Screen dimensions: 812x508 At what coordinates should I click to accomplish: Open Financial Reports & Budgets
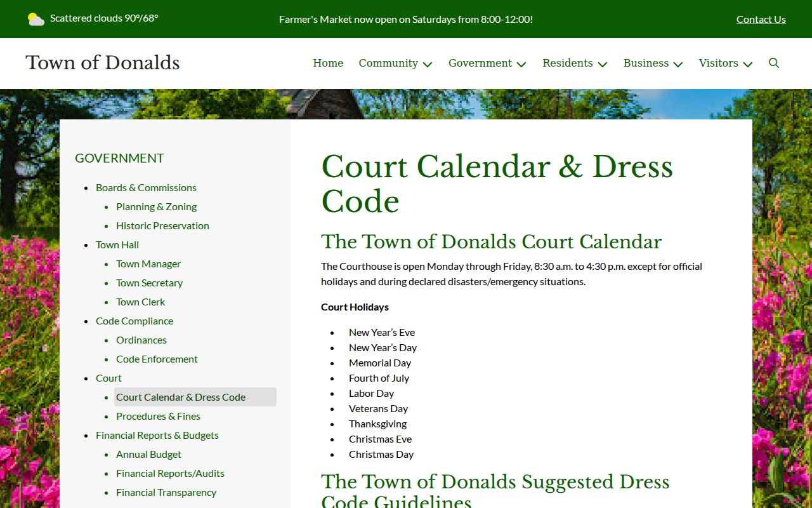157,435
